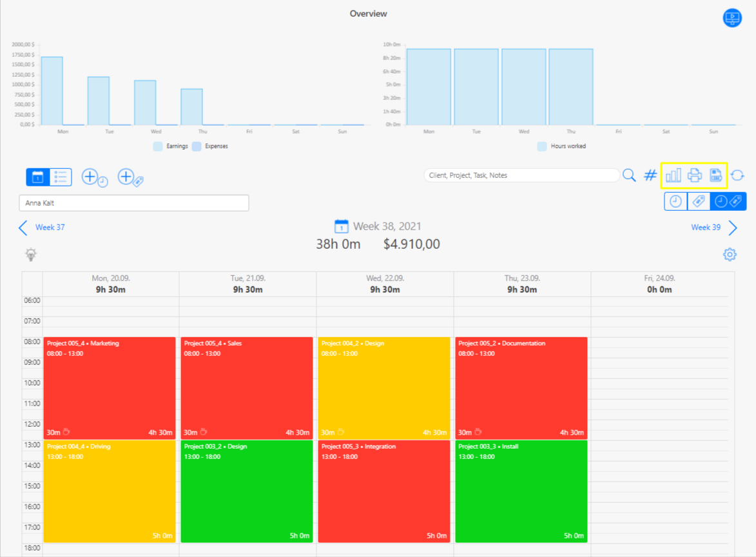This screenshot has height=557, width=756.
Task: Add a new time entry
Action: click(x=93, y=177)
